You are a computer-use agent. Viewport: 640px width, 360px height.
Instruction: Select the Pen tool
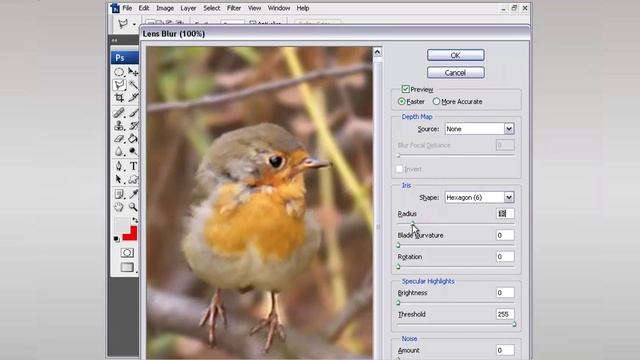coord(119,166)
